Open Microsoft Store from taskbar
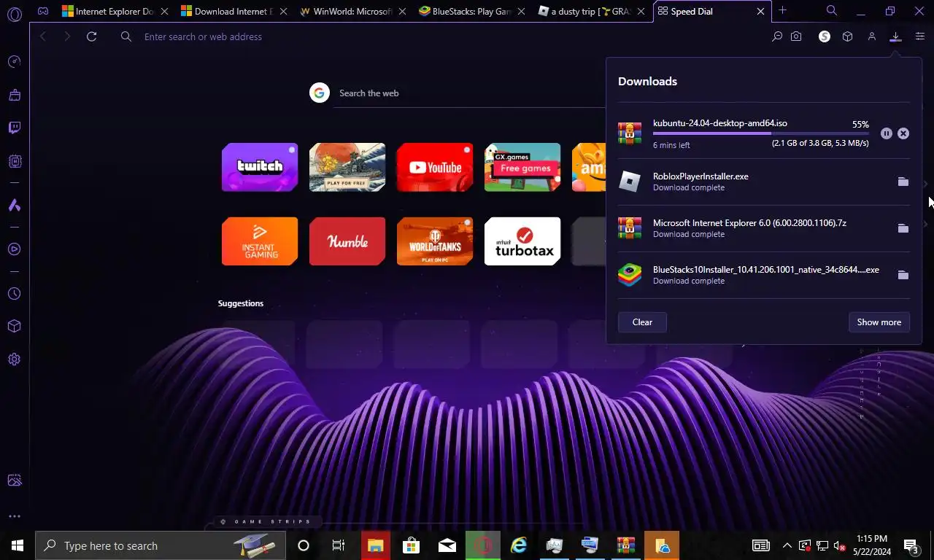This screenshot has height=560, width=934. (411, 545)
